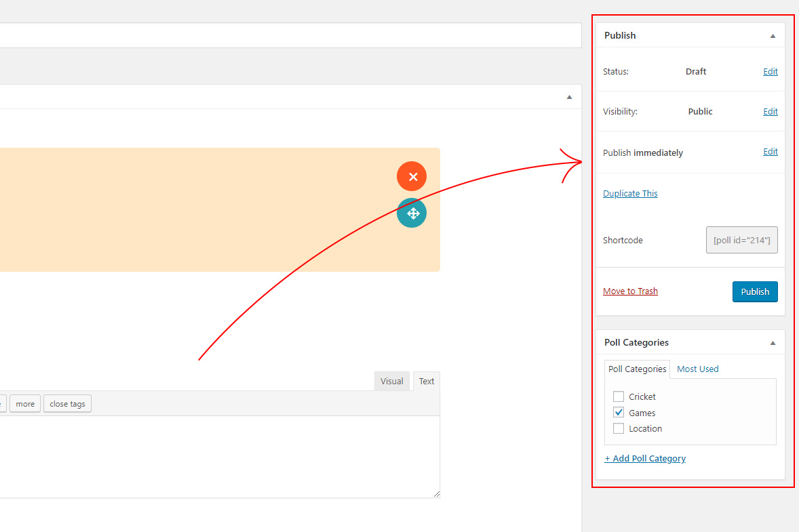This screenshot has height=532, width=799.
Task: Collapse the Poll Categories panel arrow
Action: (773, 343)
